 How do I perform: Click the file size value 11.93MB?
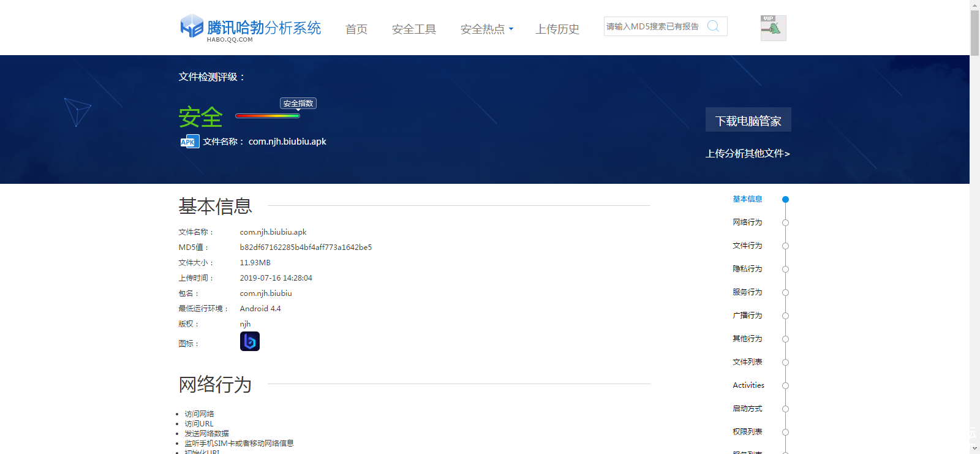pyautogui.click(x=255, y=263)
